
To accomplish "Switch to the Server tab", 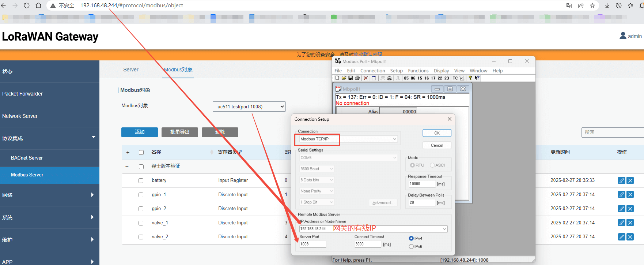I will 131,70.
